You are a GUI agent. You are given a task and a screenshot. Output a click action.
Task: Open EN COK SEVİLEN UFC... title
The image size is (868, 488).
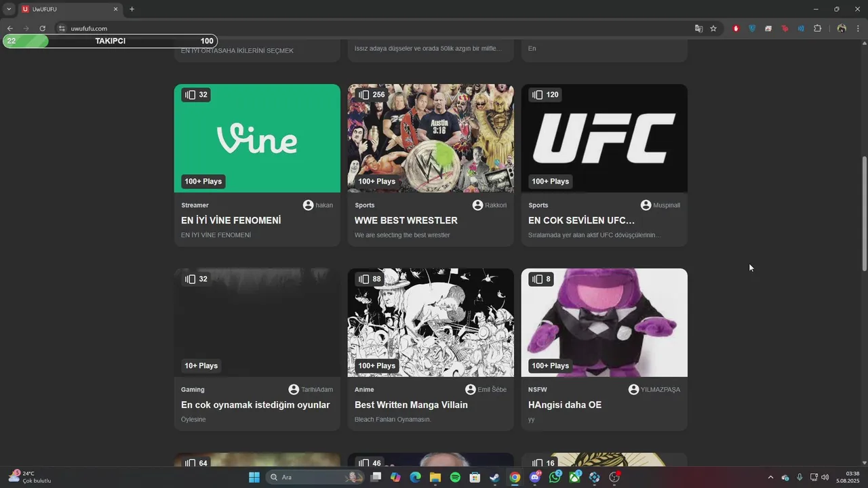coord(581,220)
